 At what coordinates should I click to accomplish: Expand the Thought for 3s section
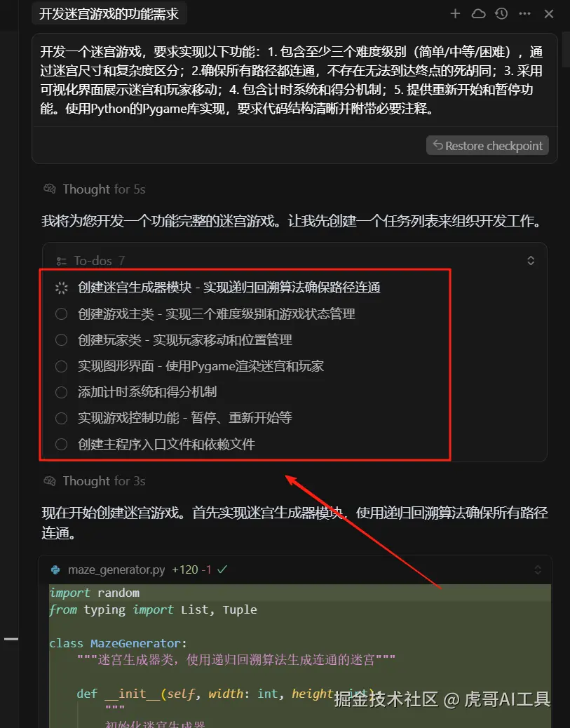[104, 481]
